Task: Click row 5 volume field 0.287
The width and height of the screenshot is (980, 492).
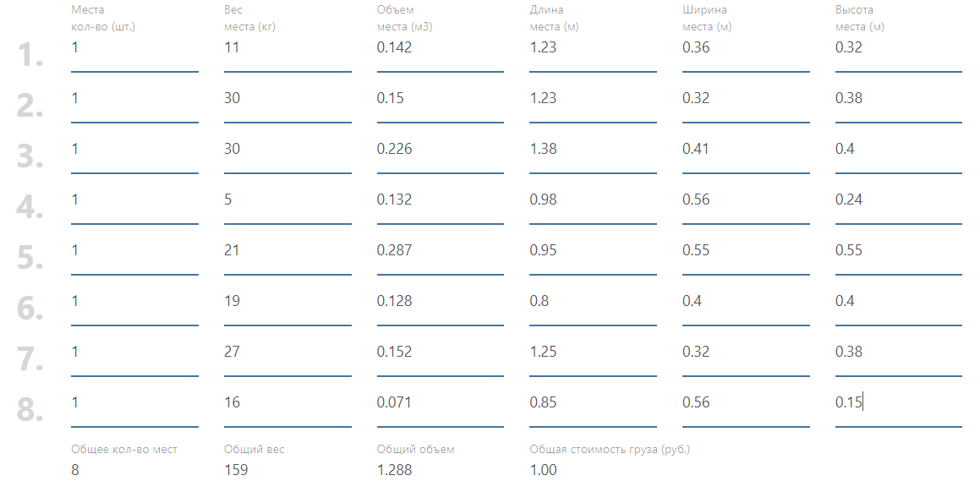Action: [x=440, y=251]
